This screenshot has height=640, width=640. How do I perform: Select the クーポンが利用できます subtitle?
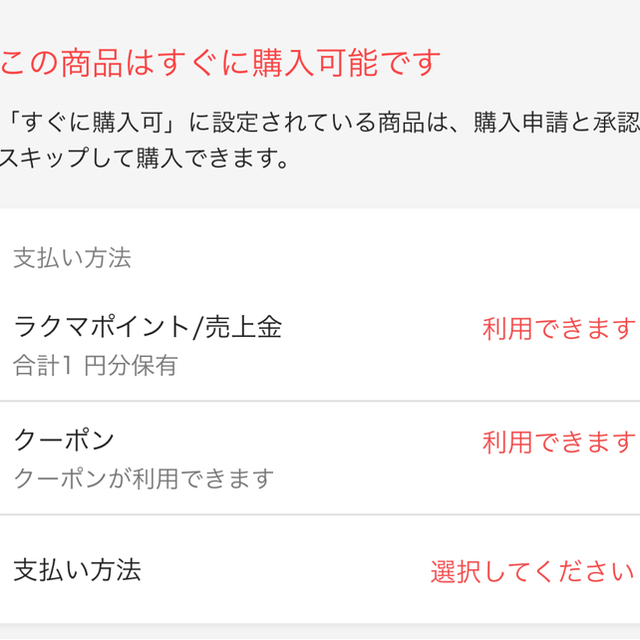[144, 478]
